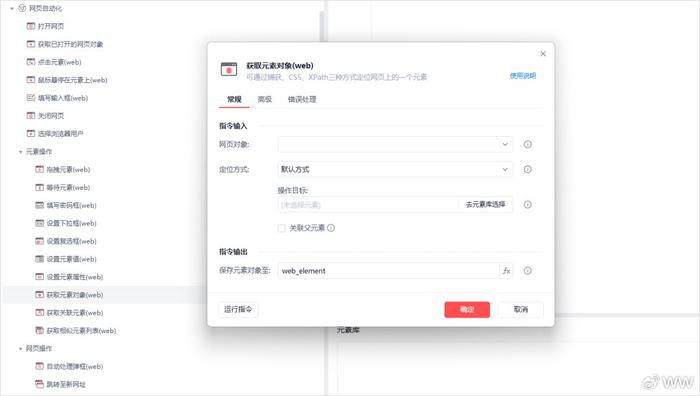Collapse the 网页操作 tree group
Viewport: 700px width, 396px height.
(x=21, y=349)
